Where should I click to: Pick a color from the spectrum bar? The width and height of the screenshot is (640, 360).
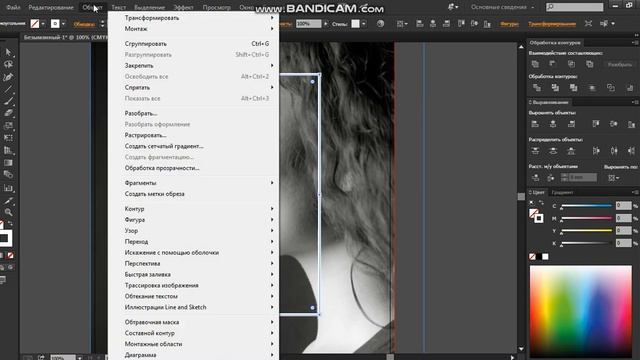580,310
